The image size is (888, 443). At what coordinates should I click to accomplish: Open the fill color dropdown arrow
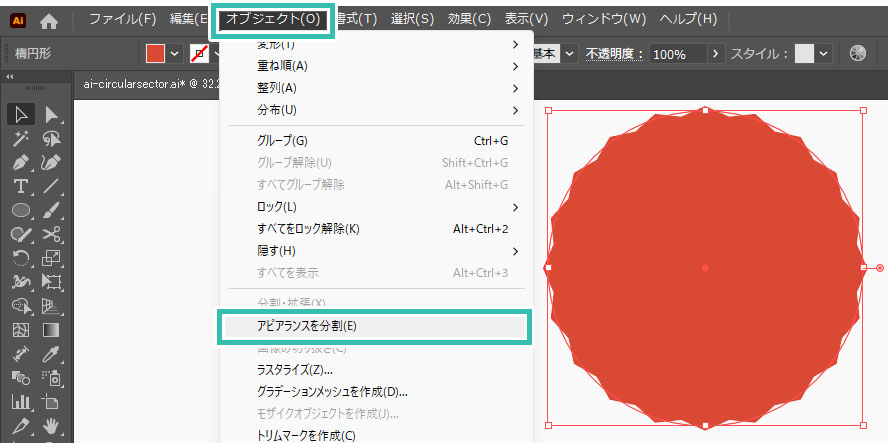click(174, 54)
